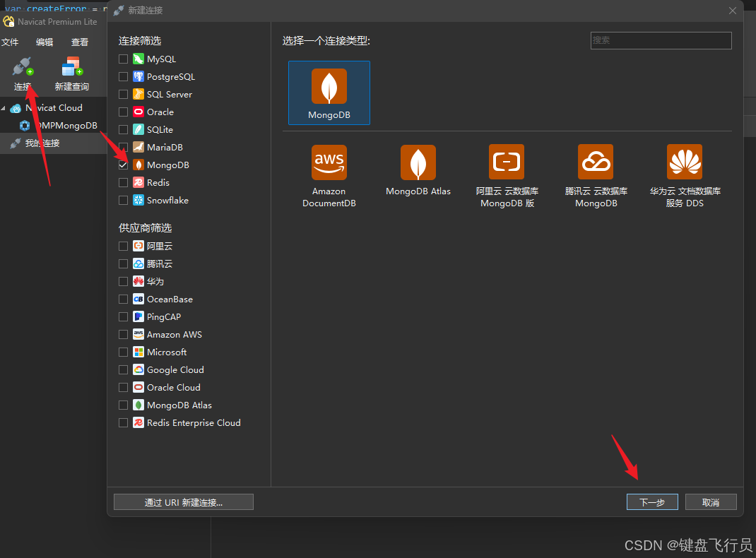Click the 华为 vendor logo icon
Screen dimensions: 756x558
138,281
